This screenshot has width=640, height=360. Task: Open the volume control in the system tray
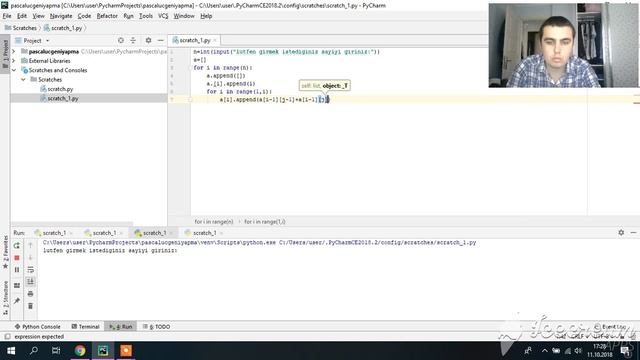(x=578, y=351)
